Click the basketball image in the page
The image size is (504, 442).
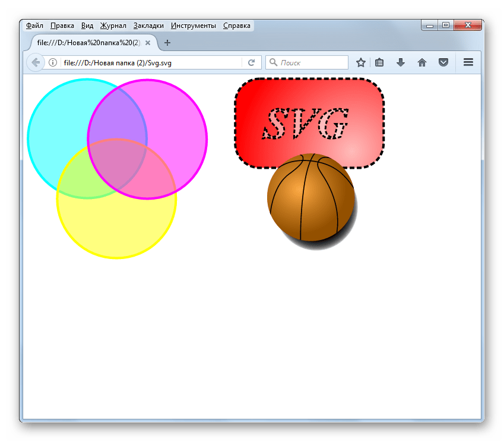[x=310, y=198]
